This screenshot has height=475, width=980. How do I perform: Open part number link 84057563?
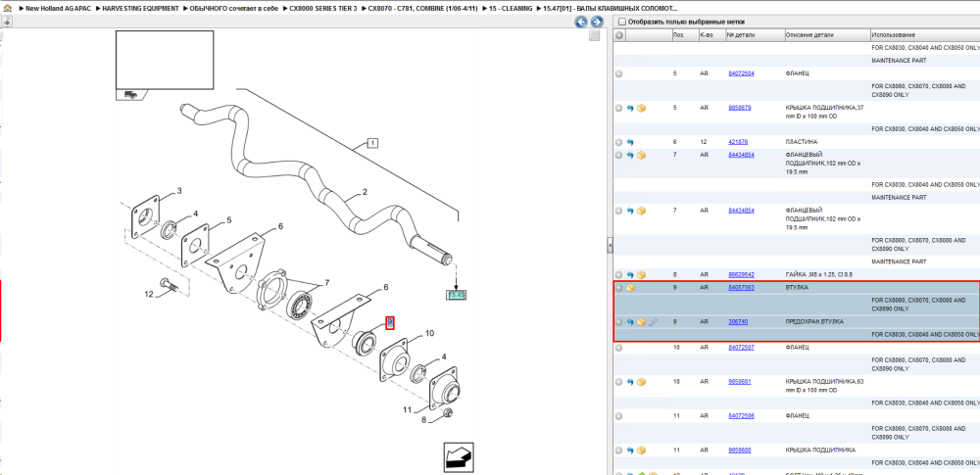coord(741,288)
